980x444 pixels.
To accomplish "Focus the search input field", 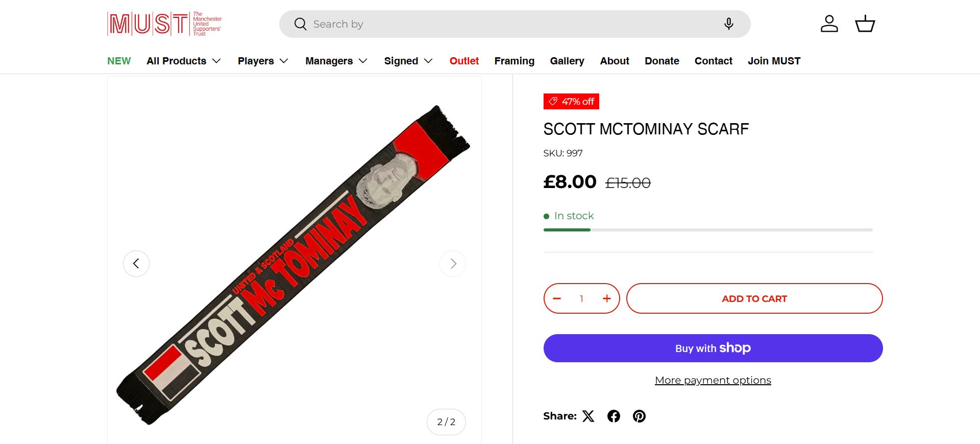I will 510,24.
